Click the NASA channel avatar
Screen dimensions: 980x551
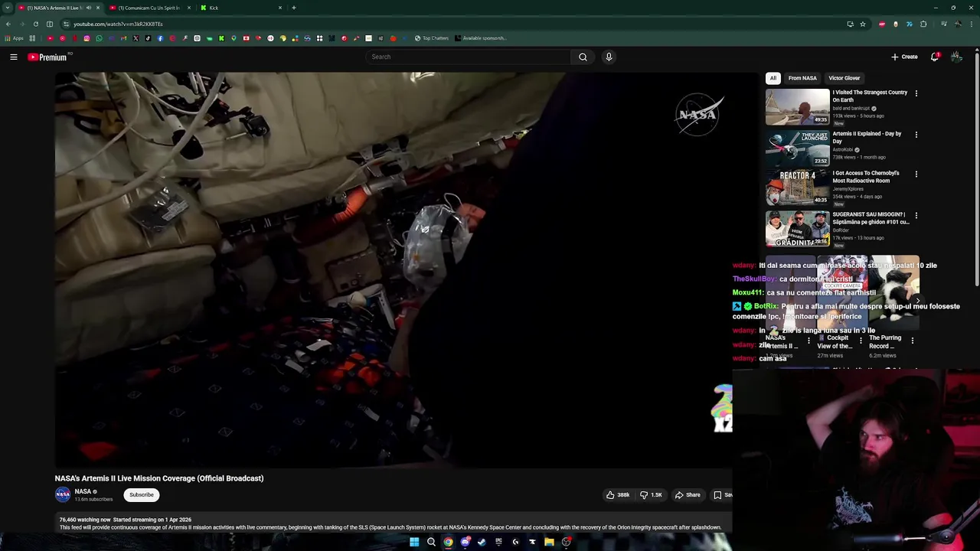[63, 495]
